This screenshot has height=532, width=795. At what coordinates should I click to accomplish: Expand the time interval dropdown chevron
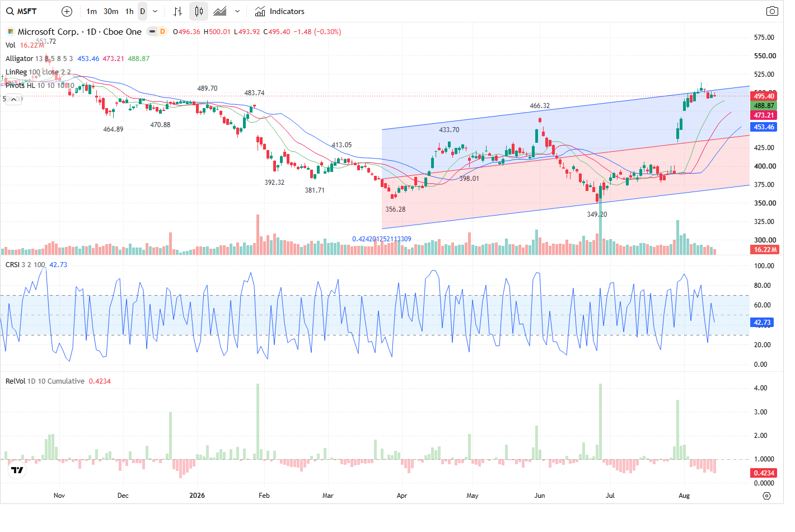coord(155,11)
